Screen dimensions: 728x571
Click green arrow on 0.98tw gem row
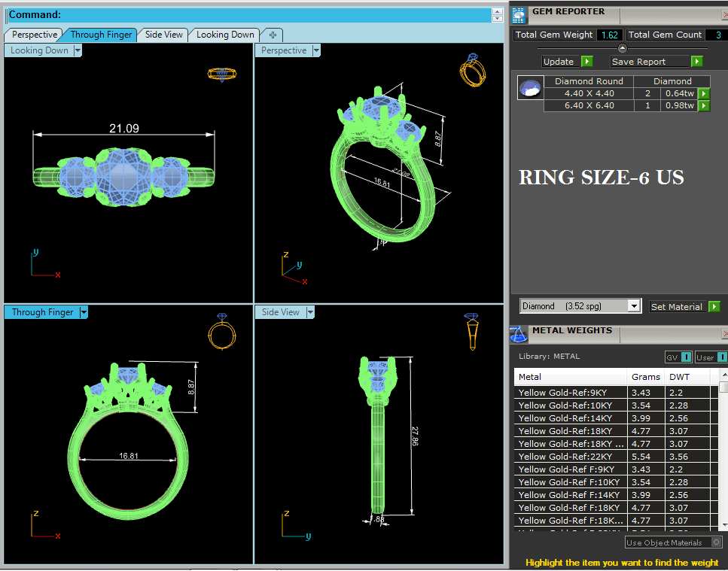click(704, 106)
